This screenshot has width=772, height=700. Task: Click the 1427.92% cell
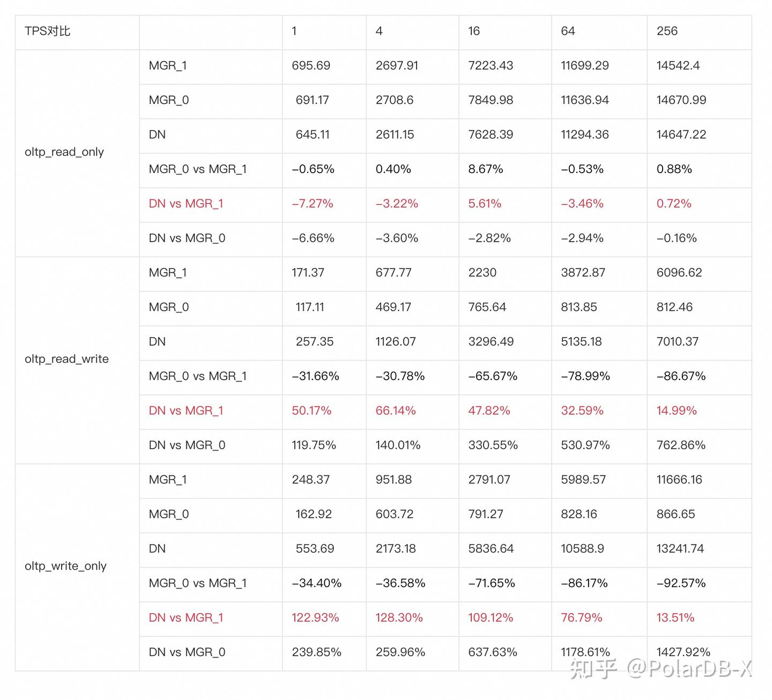click(683, 652)
